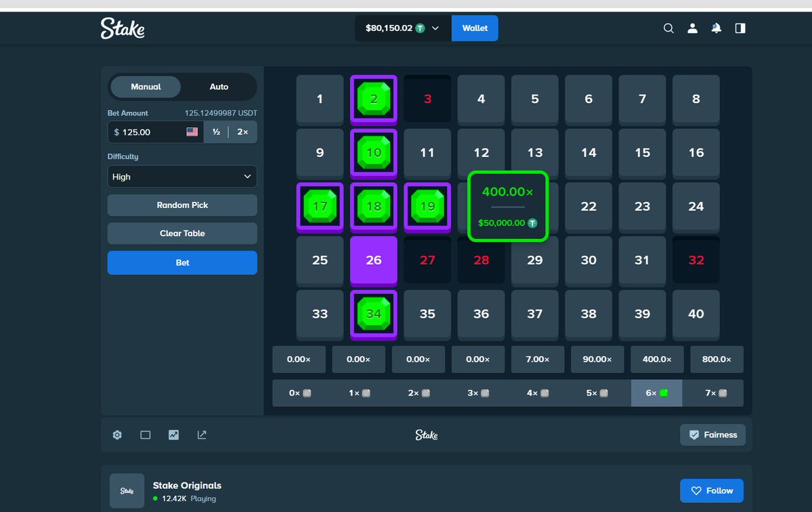This screenshot has width=812, height=512.
Task: Select keno tile number 37
Action: (535, 314)
